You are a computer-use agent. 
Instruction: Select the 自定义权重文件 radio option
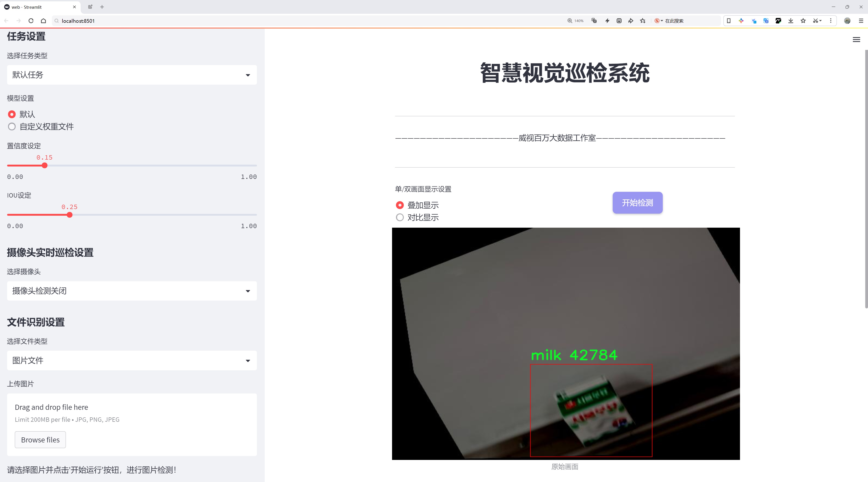coord(12,127)
